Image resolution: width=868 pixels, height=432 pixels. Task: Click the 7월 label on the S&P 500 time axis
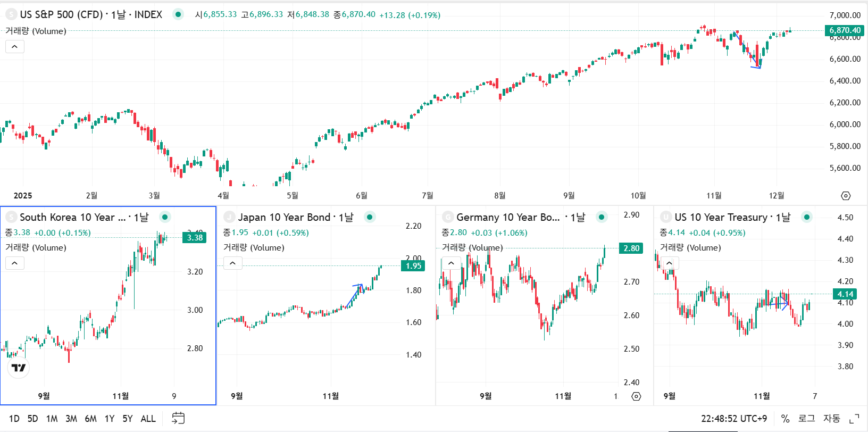pos(427,196)
